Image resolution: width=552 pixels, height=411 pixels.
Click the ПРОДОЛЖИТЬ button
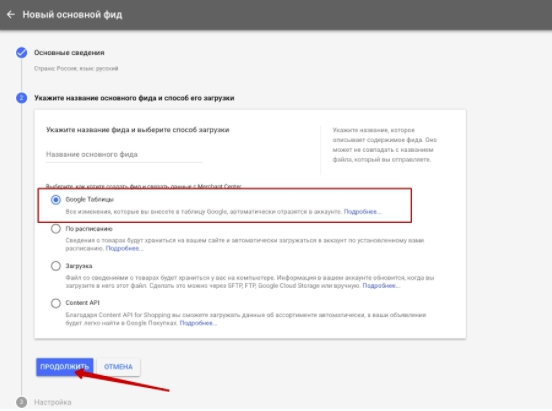[x=64, y=367]
